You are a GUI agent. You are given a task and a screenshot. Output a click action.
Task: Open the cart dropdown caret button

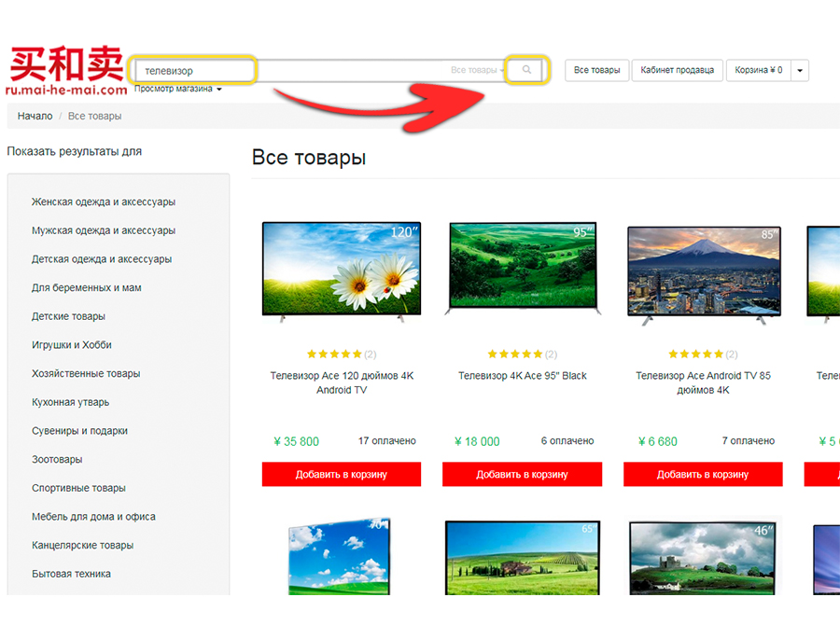[800, 70]
